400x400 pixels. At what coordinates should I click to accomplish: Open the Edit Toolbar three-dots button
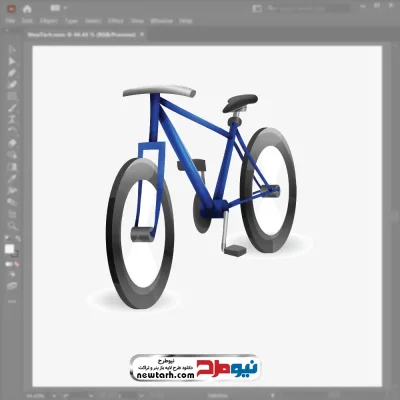(12, 301)
